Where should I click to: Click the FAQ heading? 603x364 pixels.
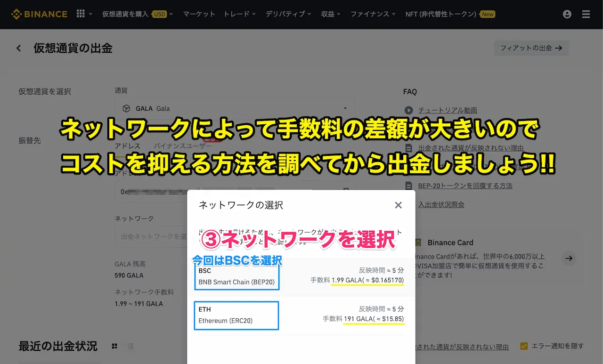click(410, 92)
